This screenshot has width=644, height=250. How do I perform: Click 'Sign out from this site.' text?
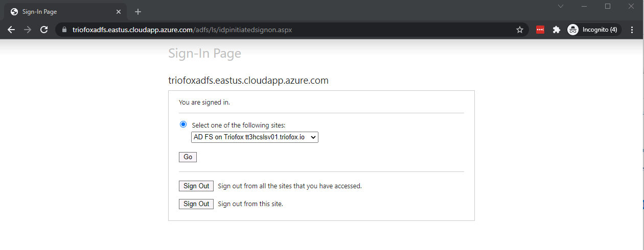pyautogui.click(x=250, y=204)
